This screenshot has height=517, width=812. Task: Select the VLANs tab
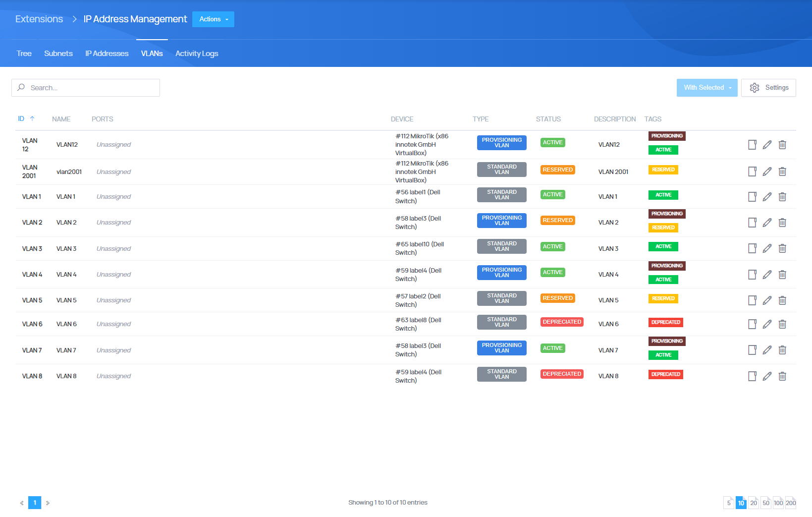(x=152, y=54)
